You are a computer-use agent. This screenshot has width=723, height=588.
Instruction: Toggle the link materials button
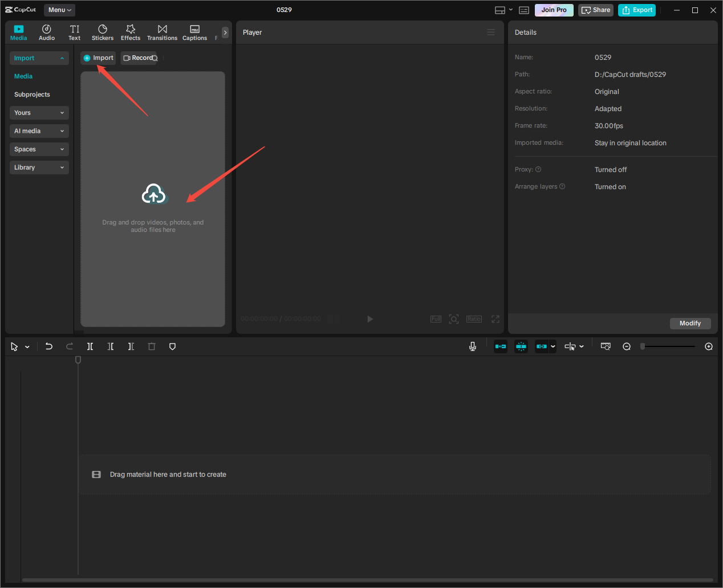pyautogui.click(x=542, y=346)
